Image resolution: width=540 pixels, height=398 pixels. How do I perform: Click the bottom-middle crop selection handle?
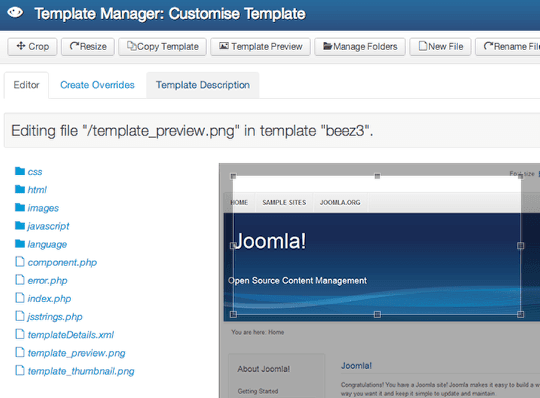377,314
